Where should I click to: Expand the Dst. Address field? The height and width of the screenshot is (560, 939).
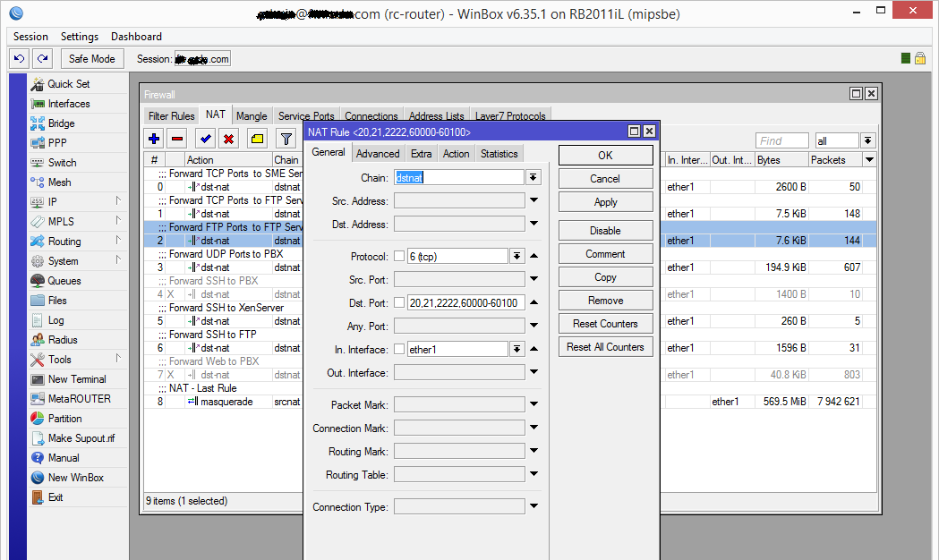coord(534,224)
